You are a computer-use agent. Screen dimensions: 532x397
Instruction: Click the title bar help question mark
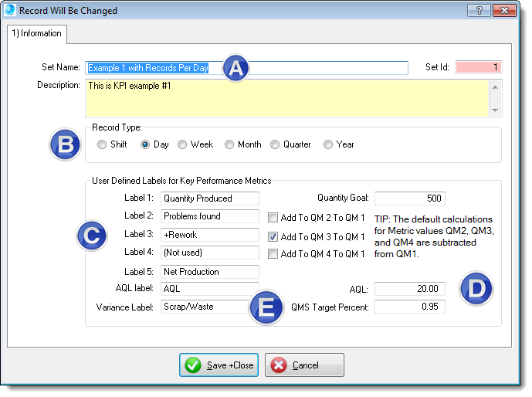(x=480, y=11)
